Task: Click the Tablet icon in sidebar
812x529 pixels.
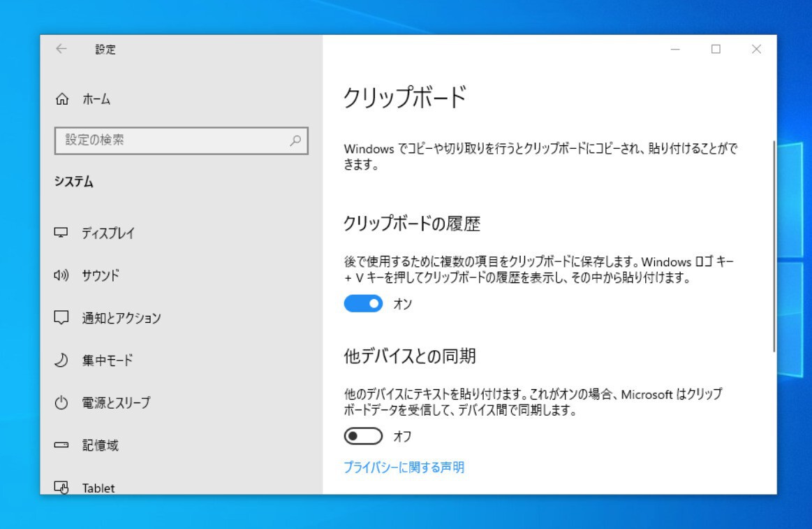Action: (61, 487)
